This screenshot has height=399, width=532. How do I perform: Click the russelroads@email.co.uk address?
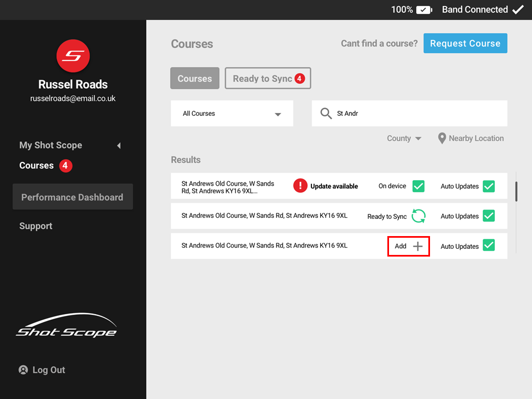coord(73,99)
